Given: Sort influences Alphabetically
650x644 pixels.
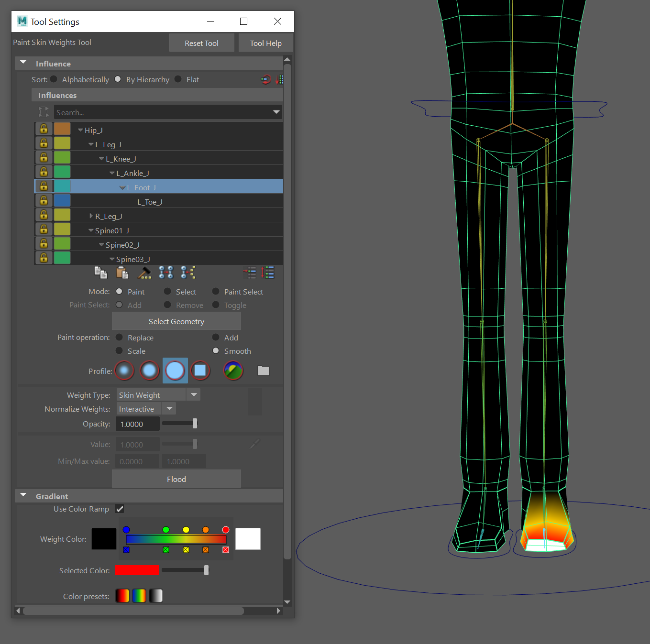Looking at the screenshot, I should (x=54, y=79).
